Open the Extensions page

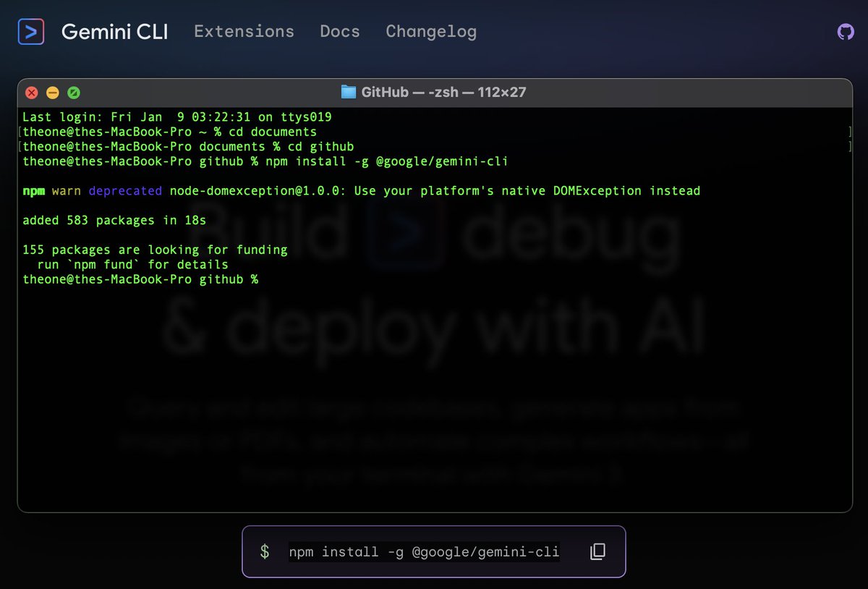(244, 32)
